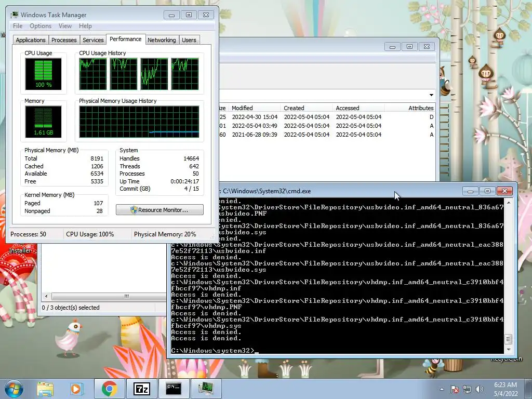Screen dimensions: 532x399
Task: Minimize the cmd.exe window
Action: 470,191
